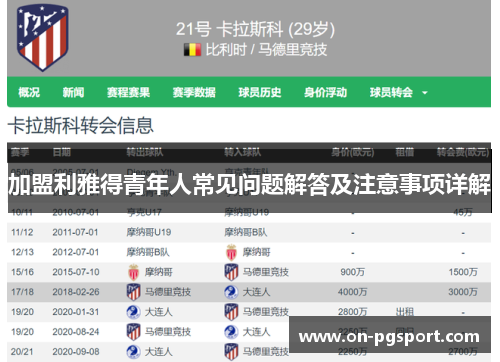This screenshot has height=362, width=500.
Task: Click date 2012-07-01
Action: 75,252
